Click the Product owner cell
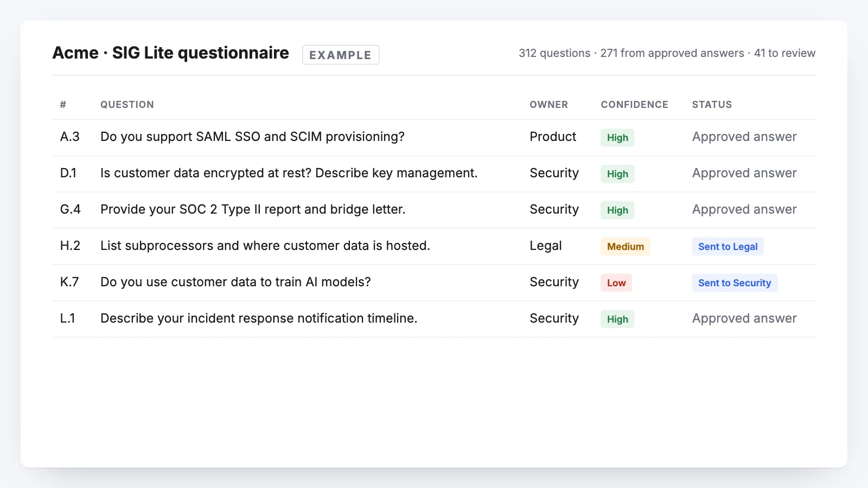 coord(553,137)
